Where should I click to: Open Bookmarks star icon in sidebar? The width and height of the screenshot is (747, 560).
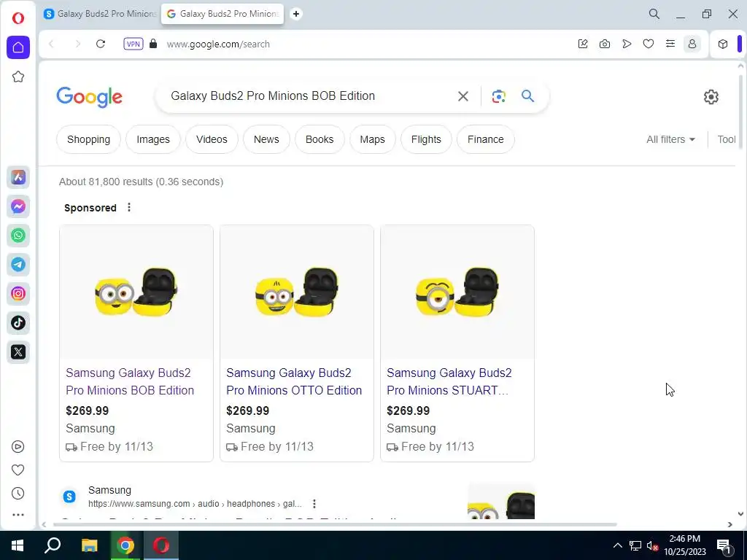(x=18, y=77)
